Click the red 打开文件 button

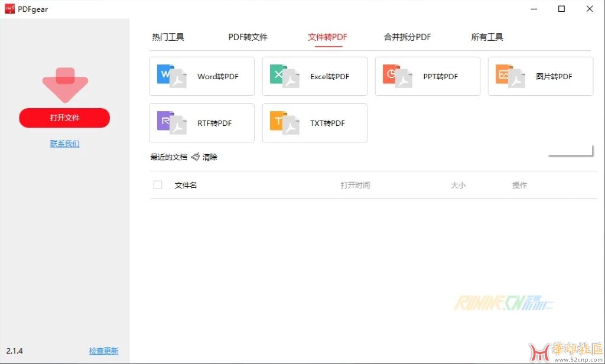click(x=64, y=118)
